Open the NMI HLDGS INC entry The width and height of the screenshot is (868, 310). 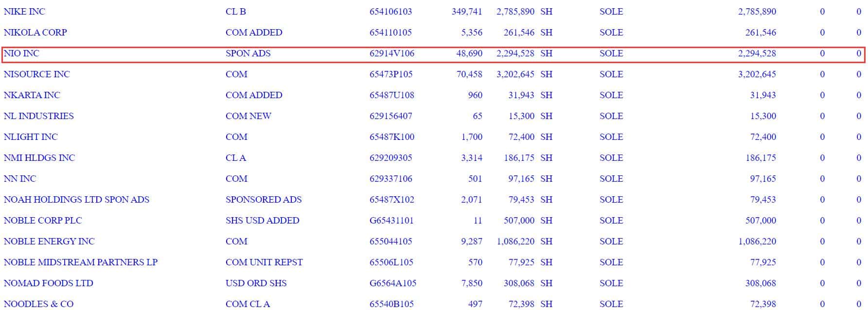click(x=39, y=158)
